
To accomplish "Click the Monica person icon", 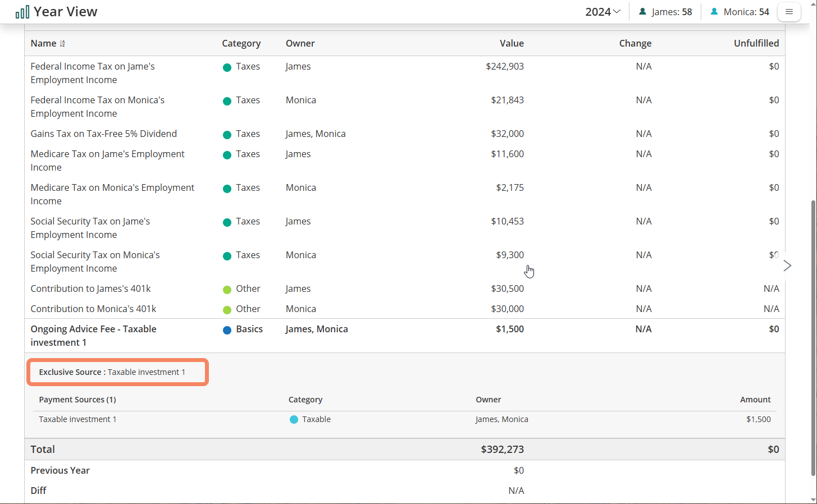I will (714, 12).
